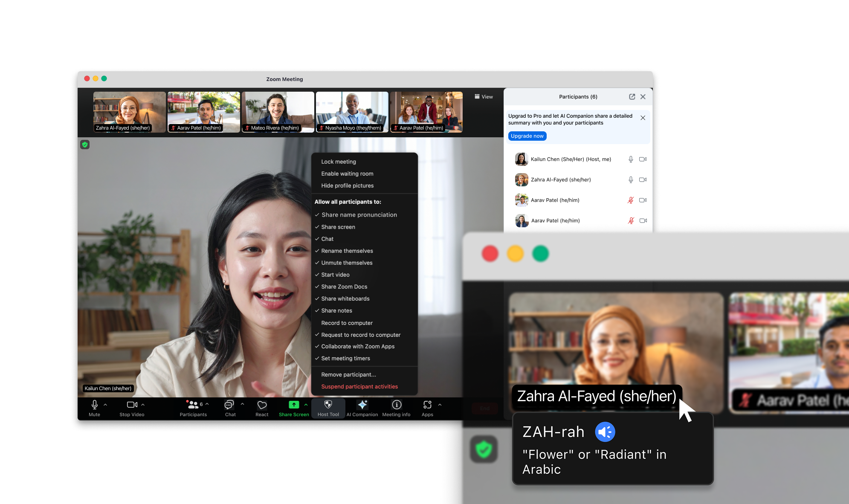Open share options arrow beside Share Screen
Image resolution: width=849 pixels, height=504 pixels.
306,405
